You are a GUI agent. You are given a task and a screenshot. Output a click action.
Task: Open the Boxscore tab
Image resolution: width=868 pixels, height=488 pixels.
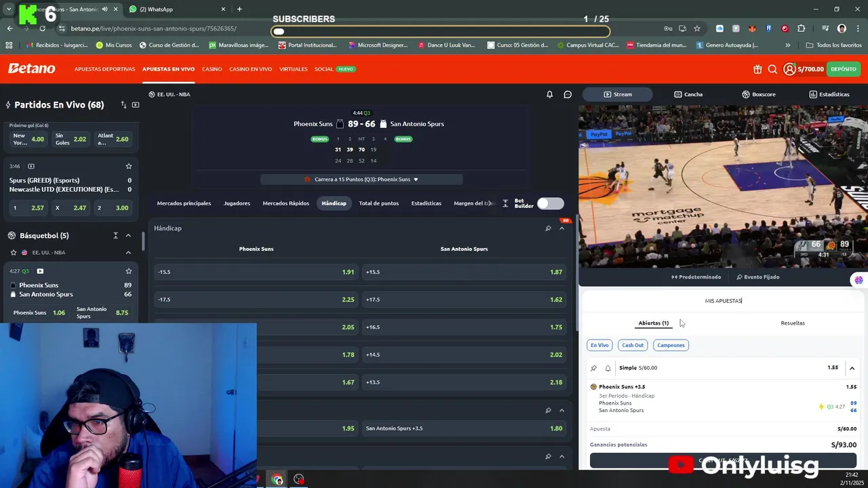tap(758, 94)
